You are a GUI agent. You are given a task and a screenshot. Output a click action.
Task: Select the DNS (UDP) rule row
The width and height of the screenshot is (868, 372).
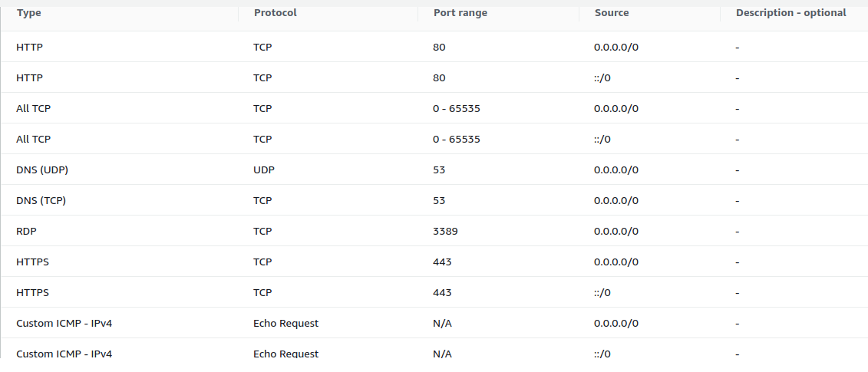pos(434,170)
